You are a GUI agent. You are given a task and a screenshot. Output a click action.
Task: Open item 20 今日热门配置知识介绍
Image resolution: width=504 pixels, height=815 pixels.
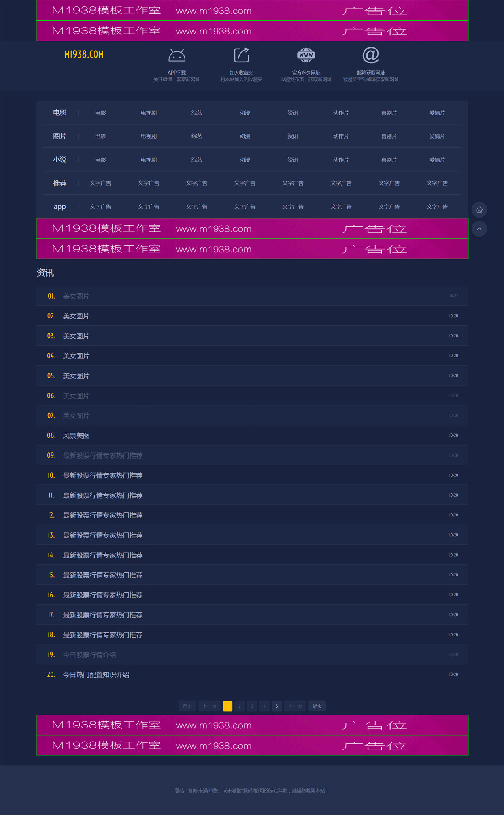point(252,674)
